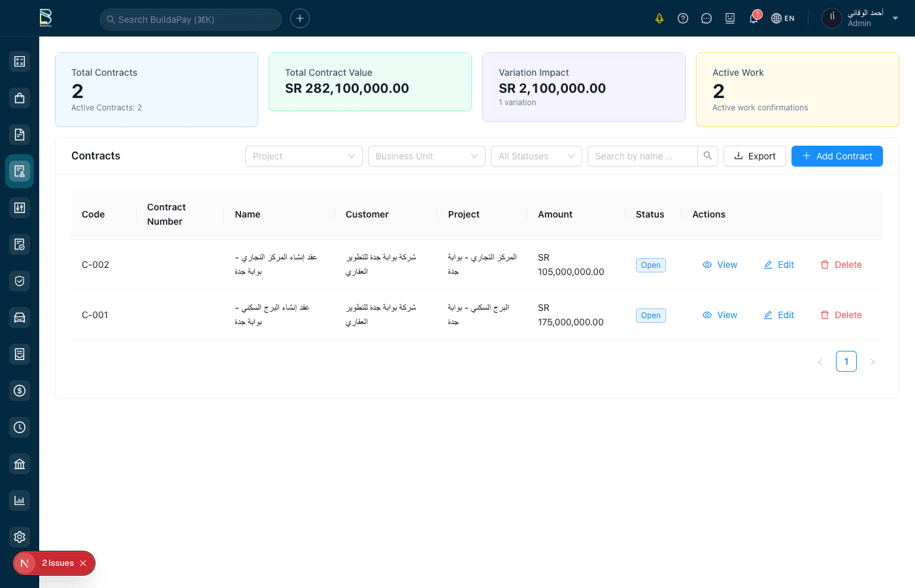Click the yellow rocket icon in top bar
915x588 pixels.
659,18
